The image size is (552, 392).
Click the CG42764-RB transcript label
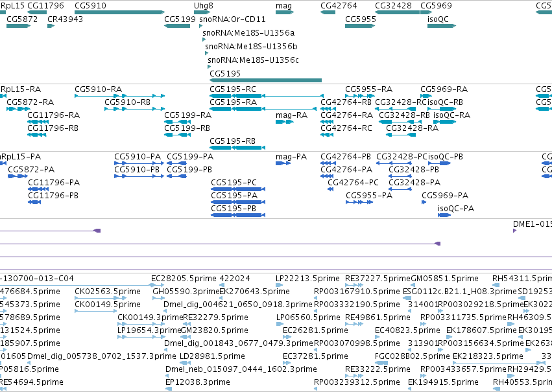[346, 102]
